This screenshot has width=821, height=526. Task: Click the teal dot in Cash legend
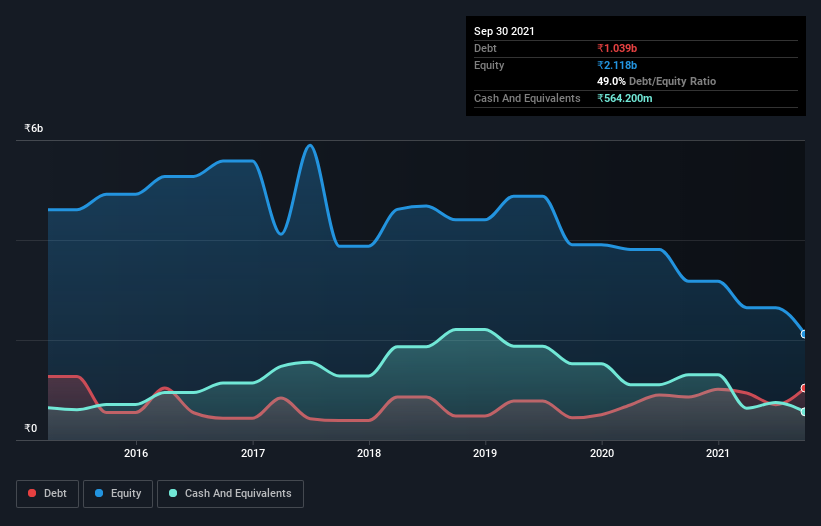(x=173, y=494)
